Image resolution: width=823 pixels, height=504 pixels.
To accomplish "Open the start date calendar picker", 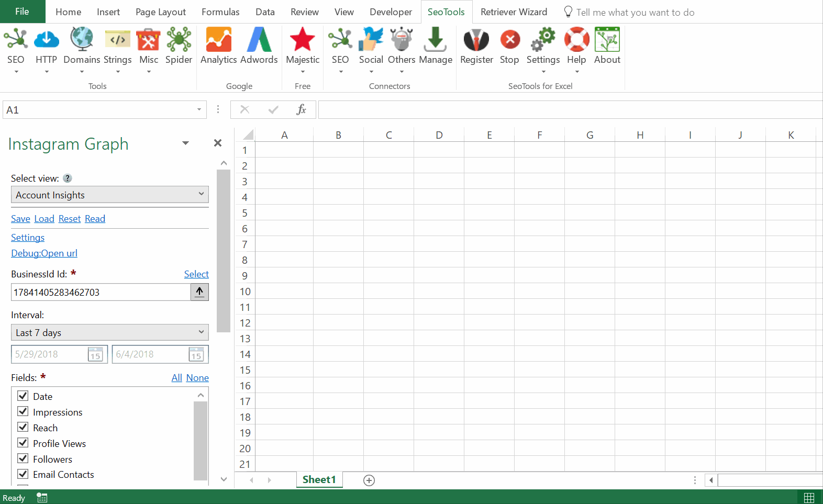I will pos(95,354).
